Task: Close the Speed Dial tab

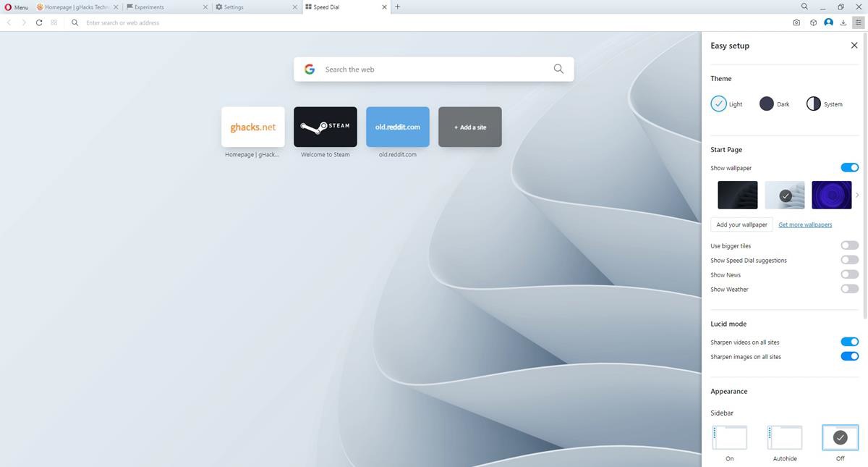Action: (385, 7)
